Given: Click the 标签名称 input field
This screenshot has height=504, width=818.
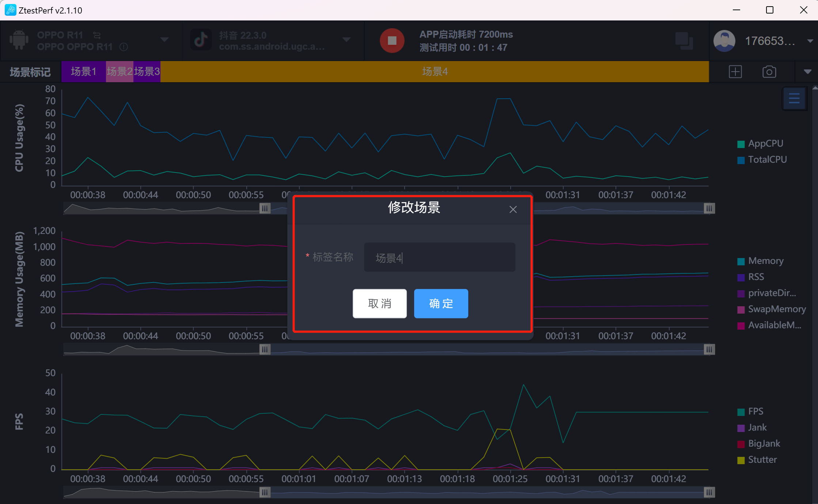Looking at the screenshot, I should pyautogui.click(x=439, y=257).
